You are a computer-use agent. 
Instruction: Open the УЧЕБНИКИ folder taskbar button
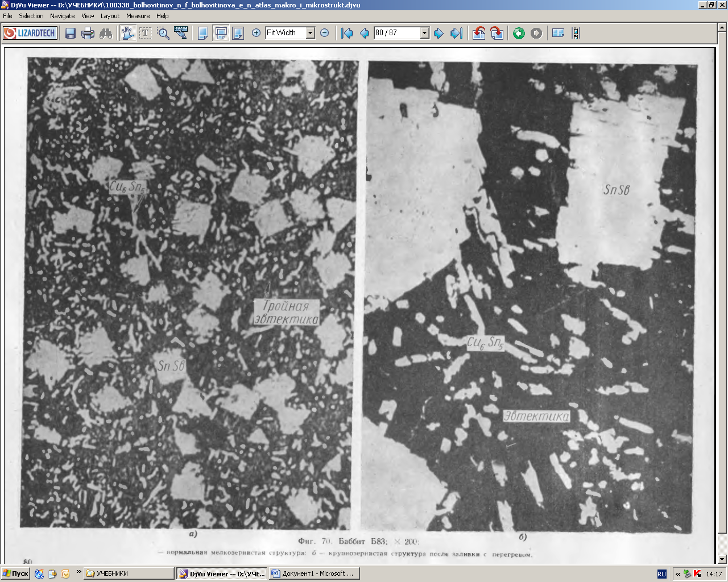(x=129, y=574)
